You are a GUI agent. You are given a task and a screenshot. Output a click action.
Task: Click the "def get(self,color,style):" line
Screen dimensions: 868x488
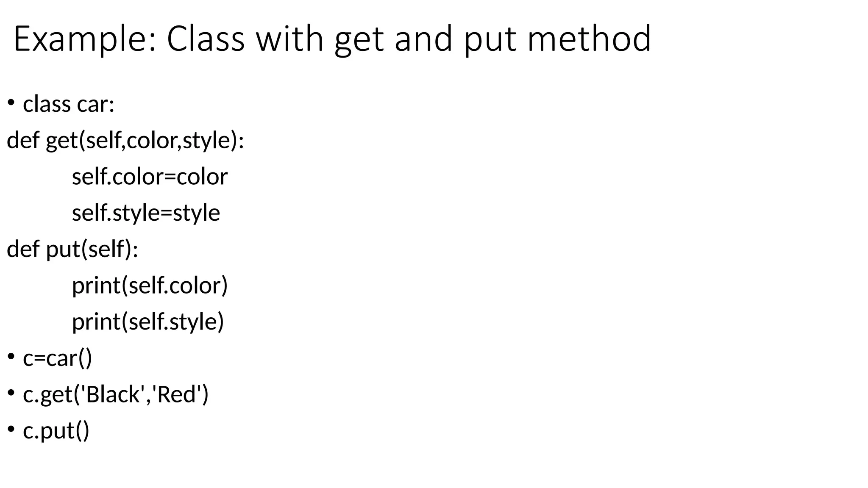[x=125, y=140]
